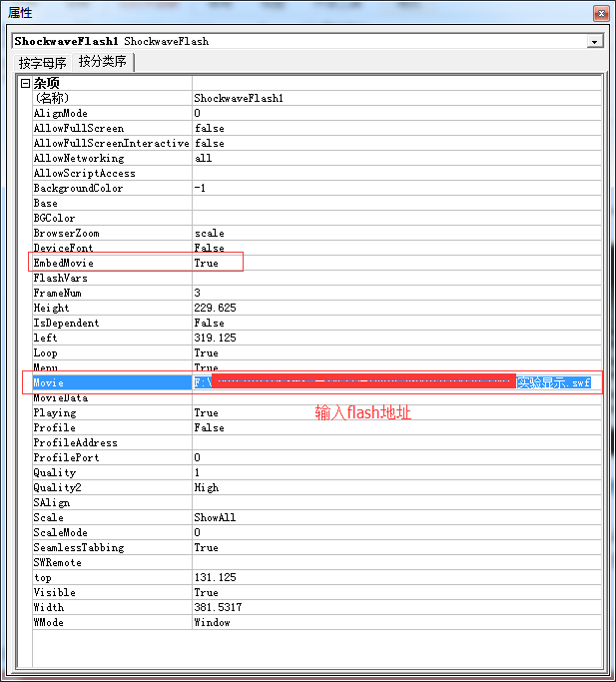Screen dimensions: 616x682
Task: Select the SeamlessTabbing property name
Action: click(112, 547)
